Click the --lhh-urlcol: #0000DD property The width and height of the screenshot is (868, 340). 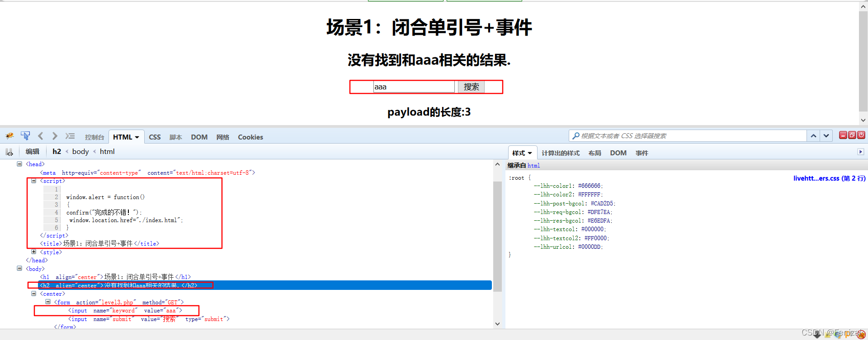click(568, 247)
